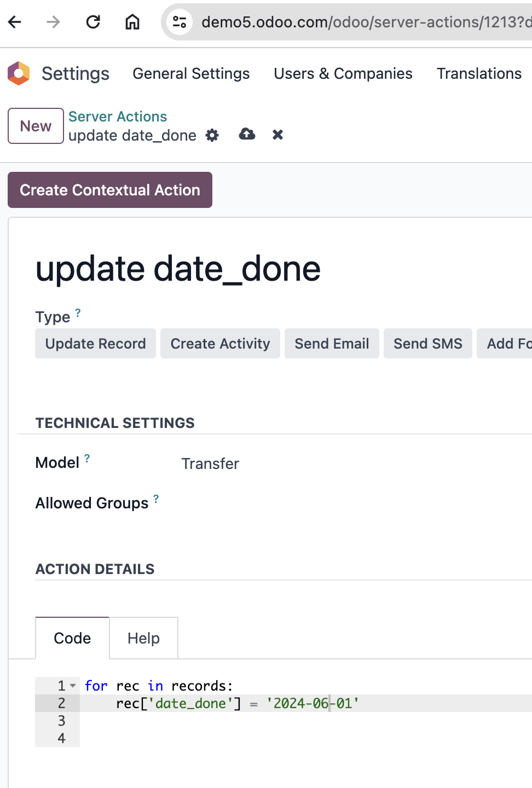The width and height of the screenshot is (532, 788).
Task: Collapse code fold arrow on line 1
Action: pos(73,686)
